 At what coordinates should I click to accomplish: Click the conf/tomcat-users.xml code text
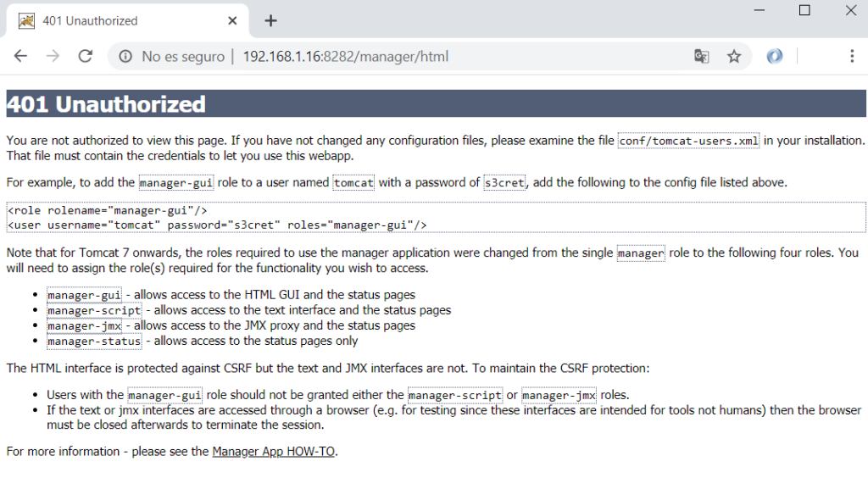tap(688, 142)
